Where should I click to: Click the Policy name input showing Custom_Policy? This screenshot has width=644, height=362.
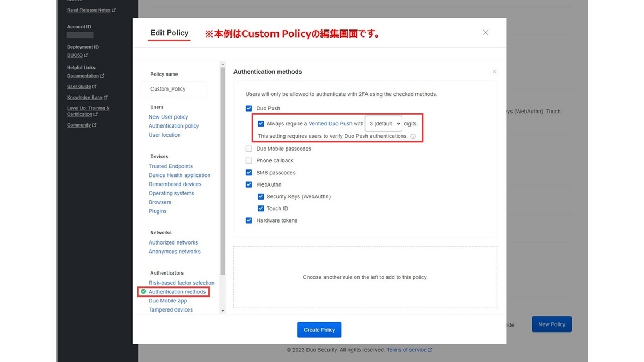(173, 88)
